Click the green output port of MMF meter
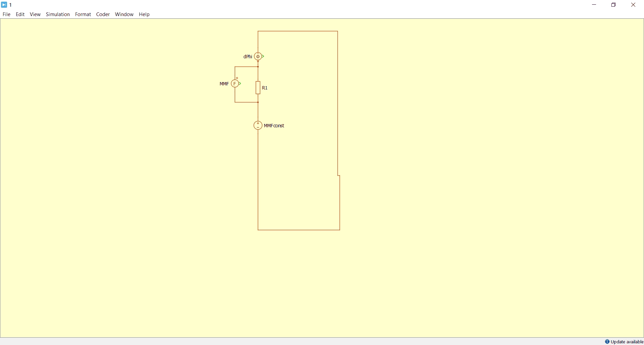The image size is (644, 345). [x=240, y=83]
